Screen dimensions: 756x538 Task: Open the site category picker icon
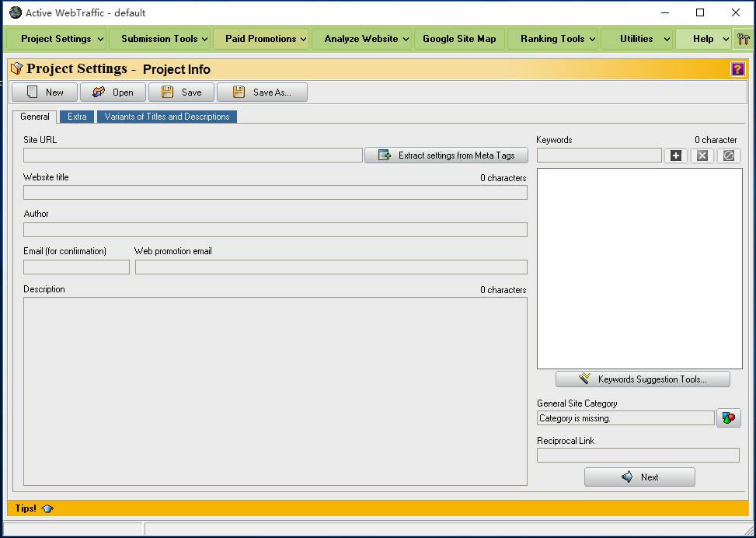(728, 418)
